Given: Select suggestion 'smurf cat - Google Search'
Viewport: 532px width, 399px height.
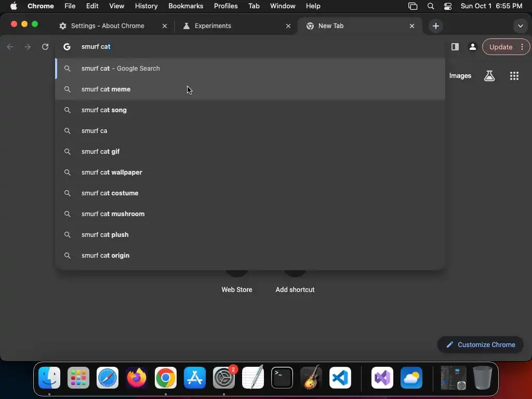Looking at the screenshot, I should 250,69.
